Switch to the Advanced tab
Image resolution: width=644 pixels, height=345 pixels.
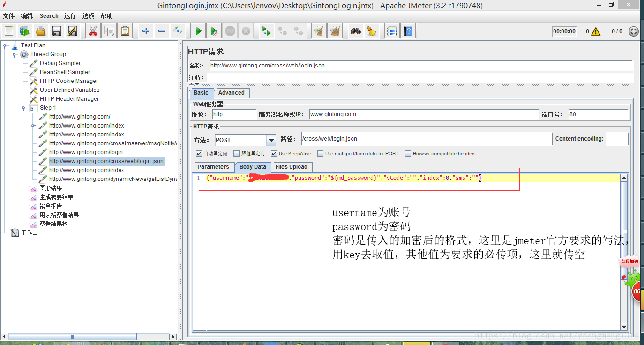232,93
